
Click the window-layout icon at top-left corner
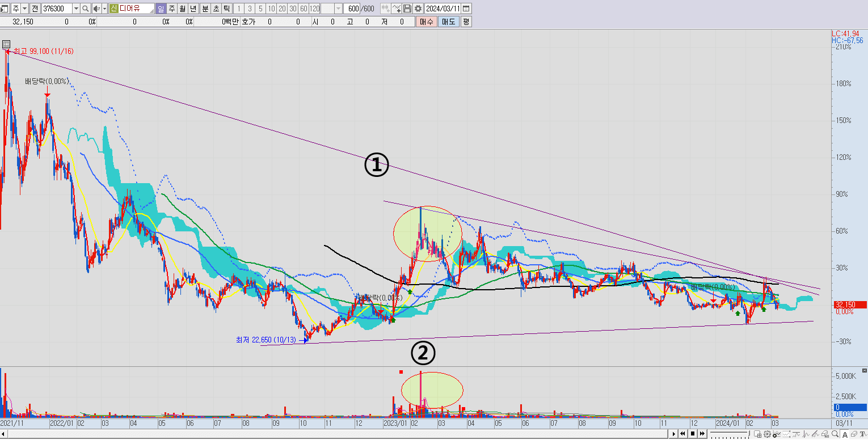click(5, 9)
